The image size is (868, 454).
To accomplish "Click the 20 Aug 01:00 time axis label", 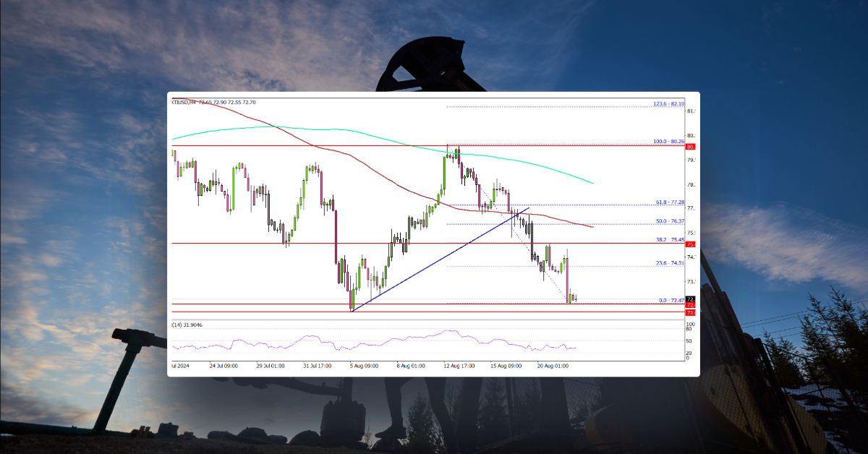I will point(553,367).
